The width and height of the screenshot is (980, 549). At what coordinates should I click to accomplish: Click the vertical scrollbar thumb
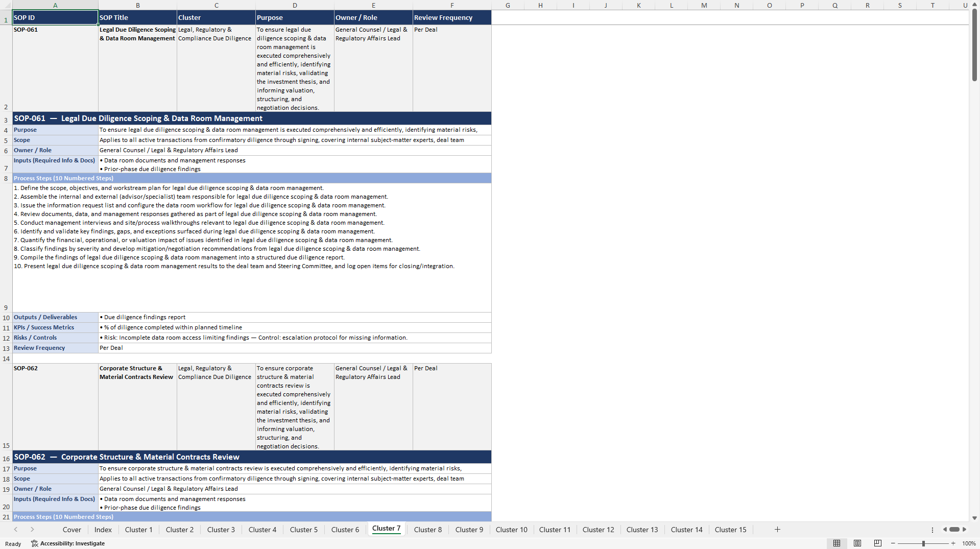(x=974, y=45)
